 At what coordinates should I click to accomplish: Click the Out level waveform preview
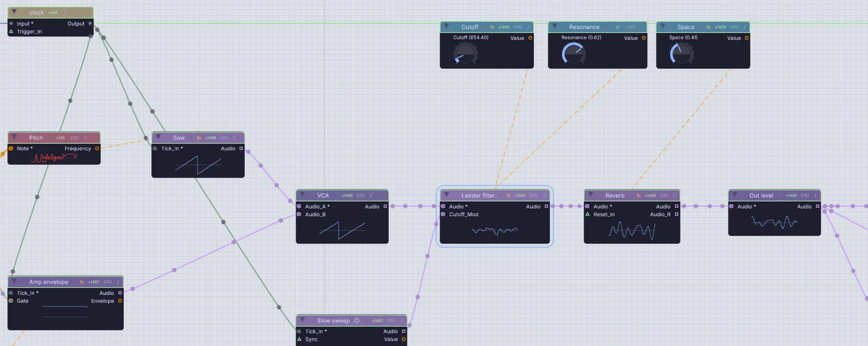click(775, 222)
